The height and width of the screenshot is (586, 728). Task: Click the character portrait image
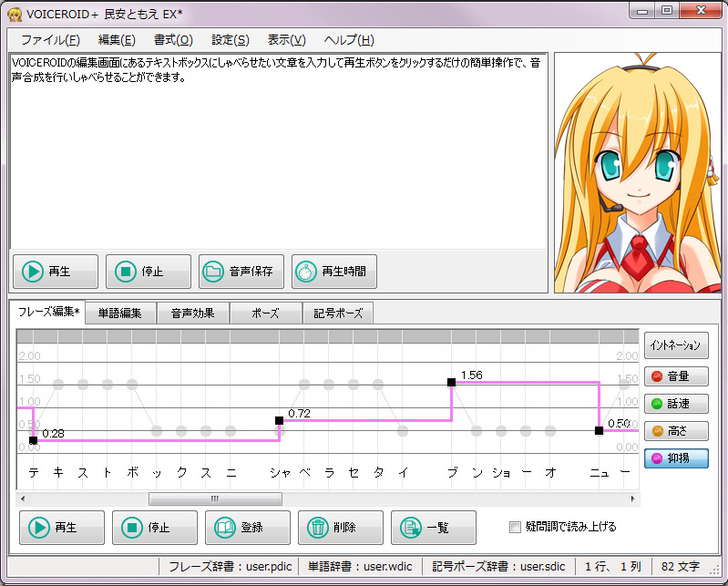click(x=638, y=173)
